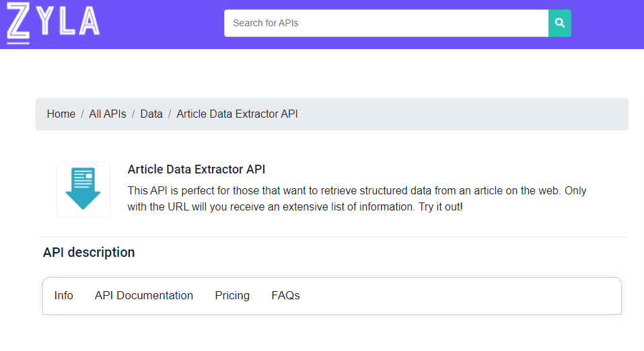Image resolution: width=644 pixels, height=351 pixels.
Task: Go to Home breadcrumb
Action: [61, 114]
